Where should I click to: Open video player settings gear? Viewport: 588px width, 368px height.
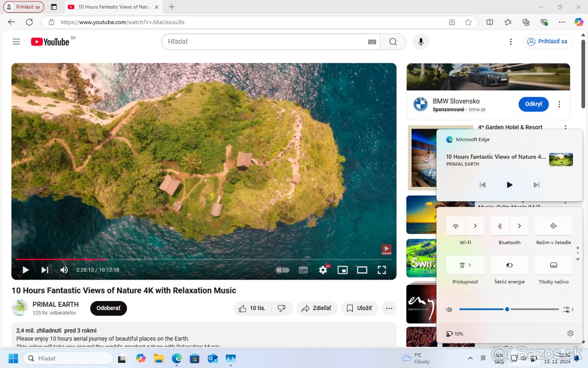click(323, 270)
